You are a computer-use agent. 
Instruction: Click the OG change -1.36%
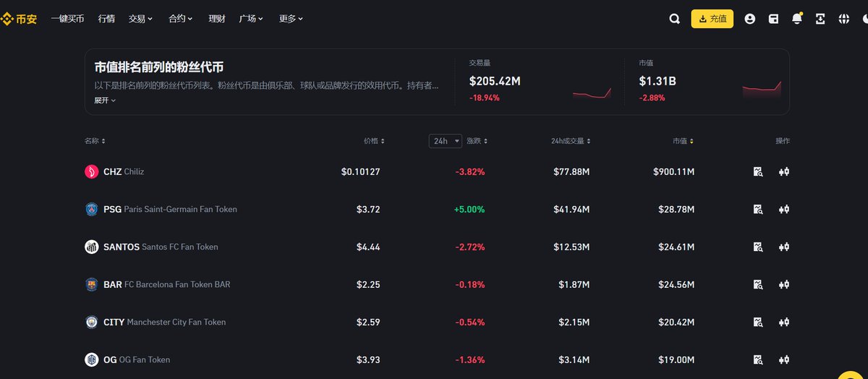pos(470,359)
